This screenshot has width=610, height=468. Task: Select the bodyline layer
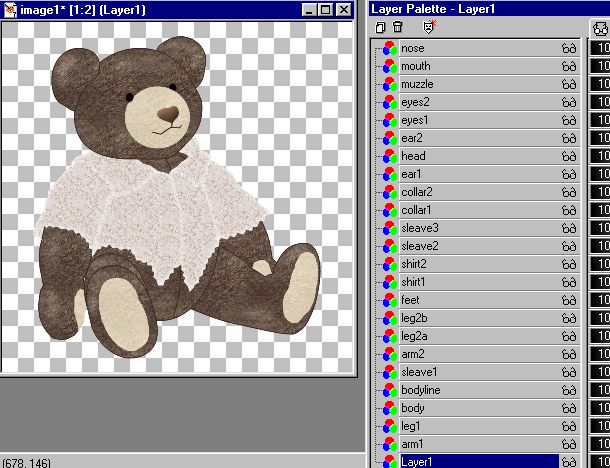point(476,390)
